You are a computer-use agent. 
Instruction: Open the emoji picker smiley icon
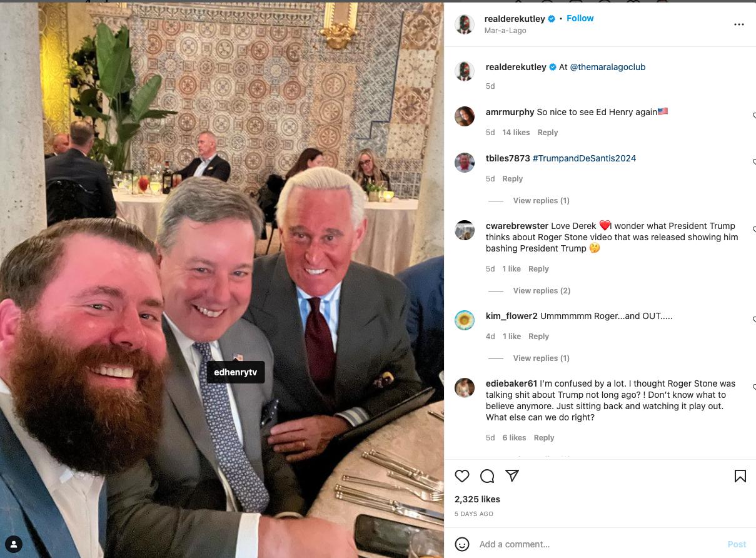[x=462, y=544]
